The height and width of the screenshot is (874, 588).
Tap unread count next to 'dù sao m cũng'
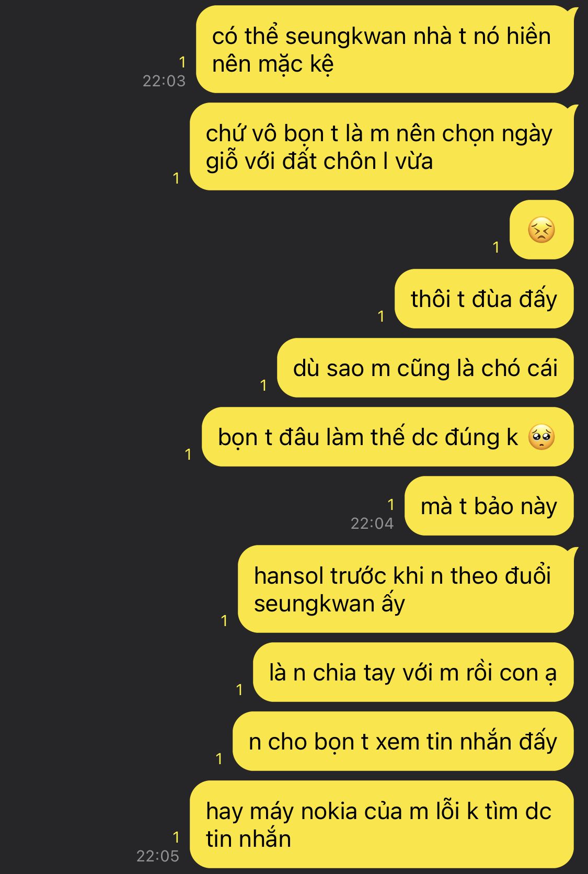pyautogui.click(x=263, y=385)
